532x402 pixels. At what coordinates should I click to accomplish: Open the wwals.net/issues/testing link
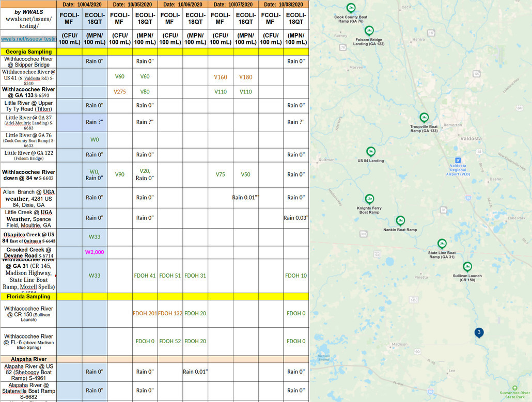[28, 39]
